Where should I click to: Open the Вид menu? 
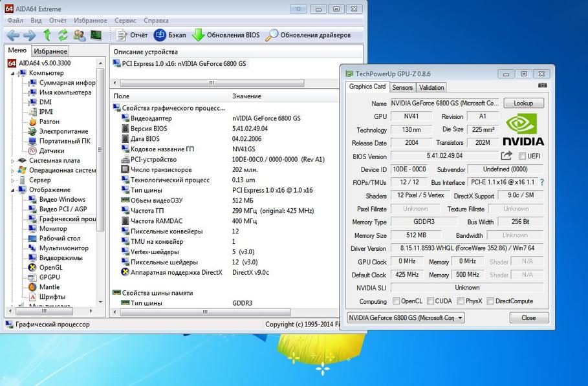(36, 21)
